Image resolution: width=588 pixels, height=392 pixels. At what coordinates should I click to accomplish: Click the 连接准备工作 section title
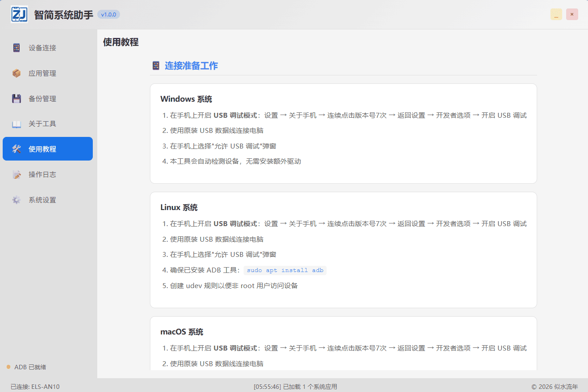click(x=191, y=66)
